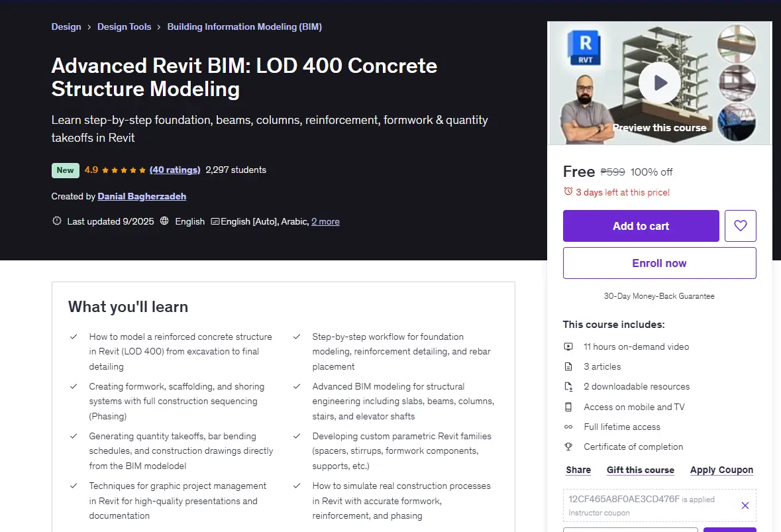Click Gift this course
The width and height of the screenshot is (781, 532).
coord(641,470)
